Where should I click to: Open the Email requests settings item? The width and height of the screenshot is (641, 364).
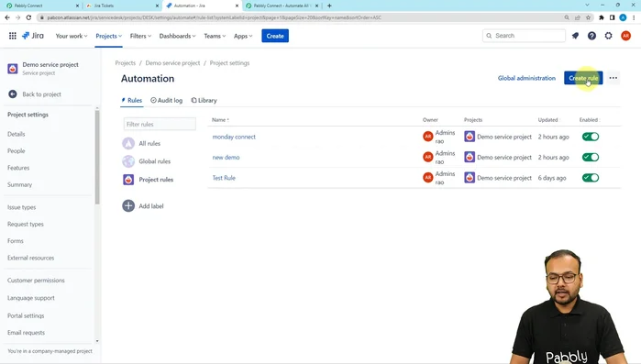point(26,333)
